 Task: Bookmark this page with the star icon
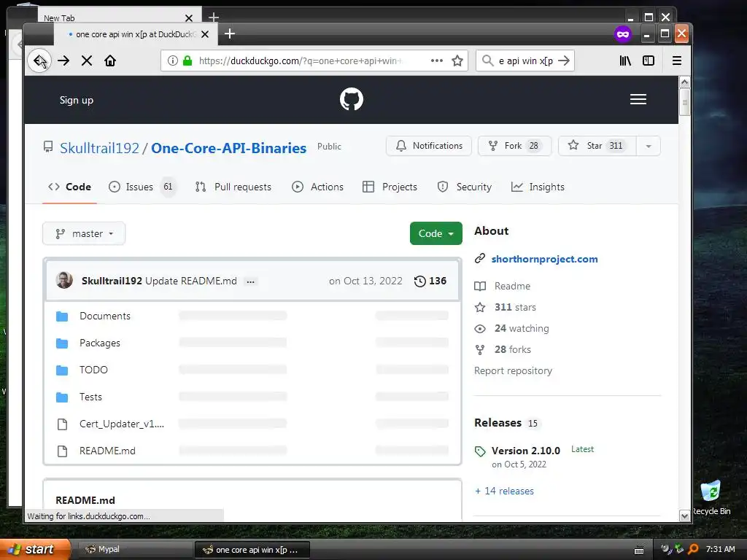click(x=457, y=61)
